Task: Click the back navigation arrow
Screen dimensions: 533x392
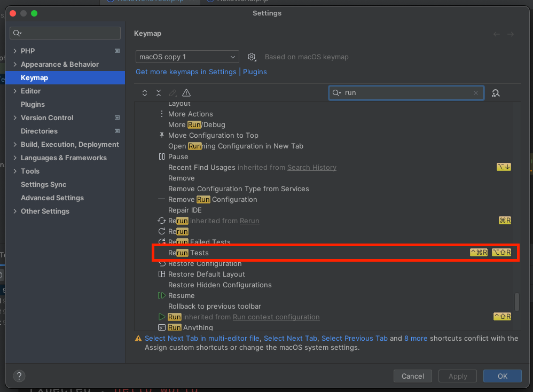Action: tap(496, 34)
